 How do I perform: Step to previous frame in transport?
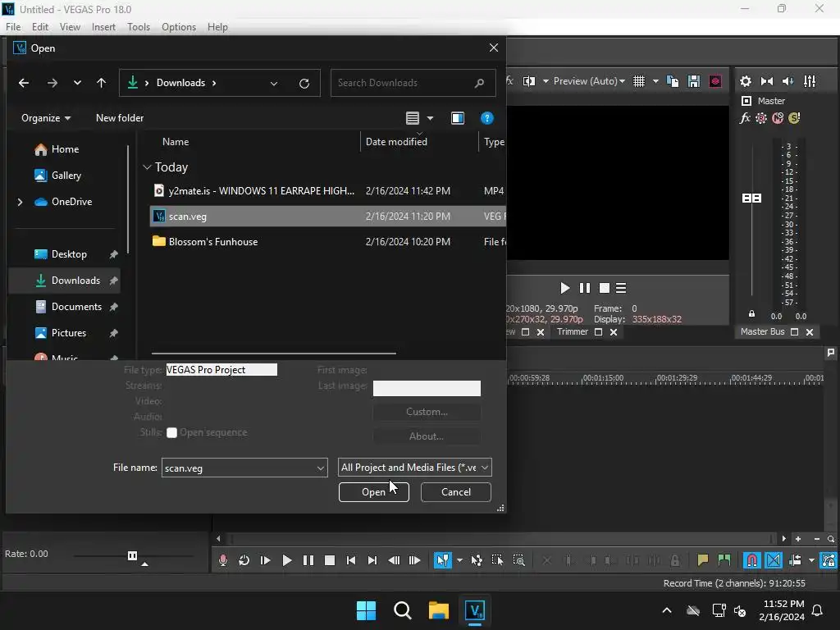393,560
